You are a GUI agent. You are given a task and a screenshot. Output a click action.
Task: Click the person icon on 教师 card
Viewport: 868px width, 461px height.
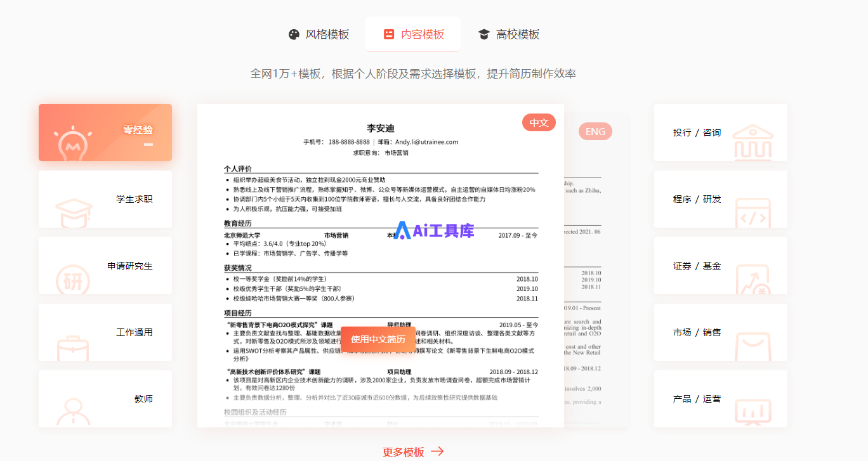pos(73,411)
